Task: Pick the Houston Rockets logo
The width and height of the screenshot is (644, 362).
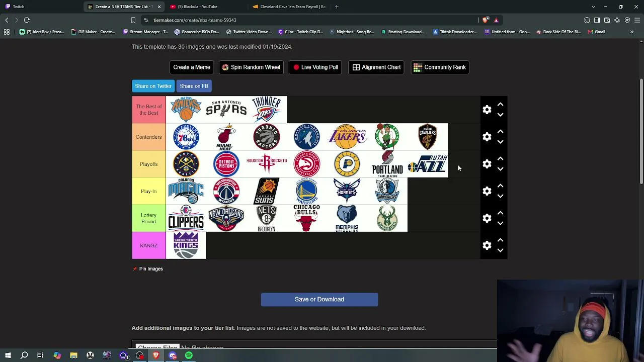Action: 267,164
